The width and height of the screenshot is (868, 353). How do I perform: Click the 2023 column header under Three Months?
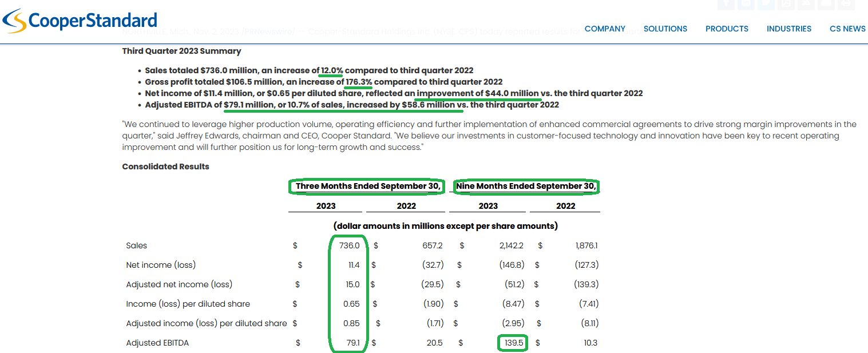tap(326, 206)
